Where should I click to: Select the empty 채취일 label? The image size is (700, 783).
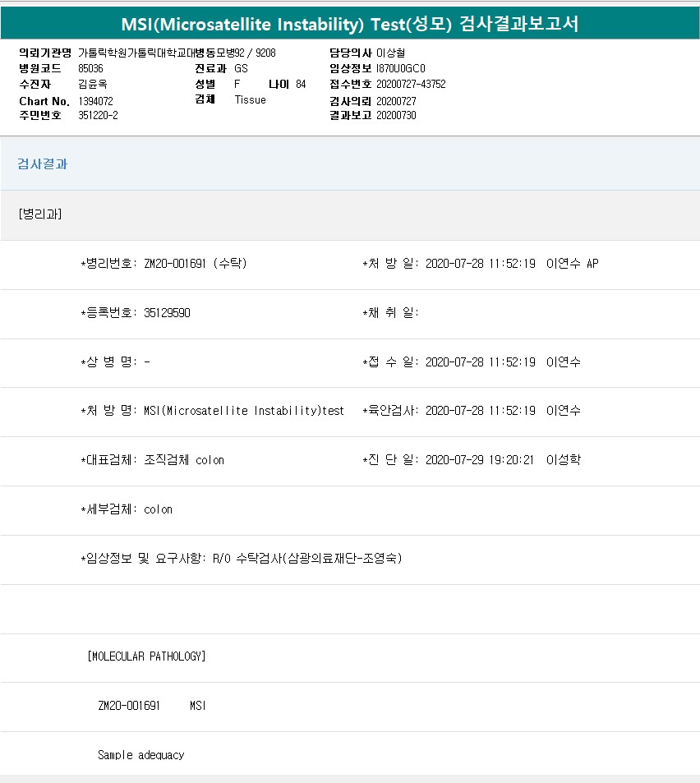[390, 312]
